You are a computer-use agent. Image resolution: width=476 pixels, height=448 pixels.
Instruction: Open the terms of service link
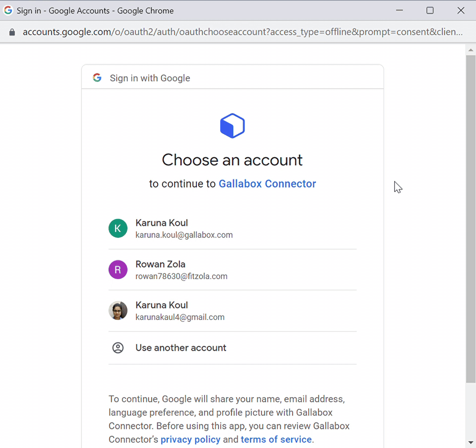pos(276,439)
